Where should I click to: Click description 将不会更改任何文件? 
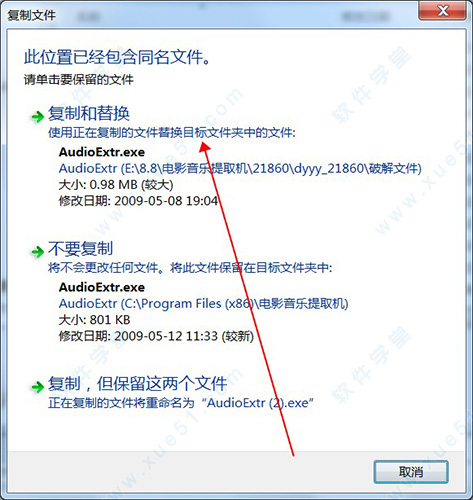(x=103, y=268)
